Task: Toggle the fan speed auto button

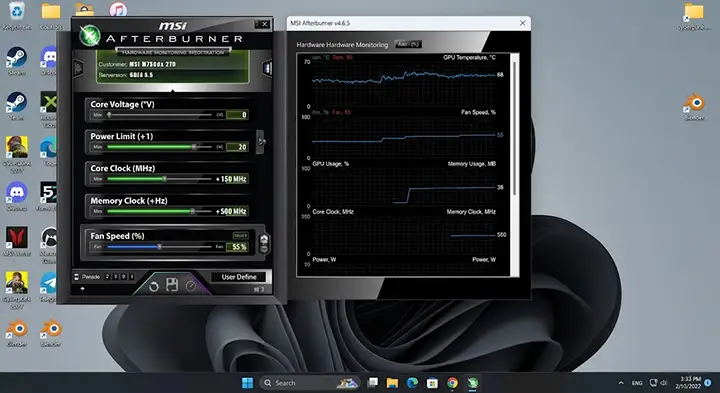Action: (240, 236)
